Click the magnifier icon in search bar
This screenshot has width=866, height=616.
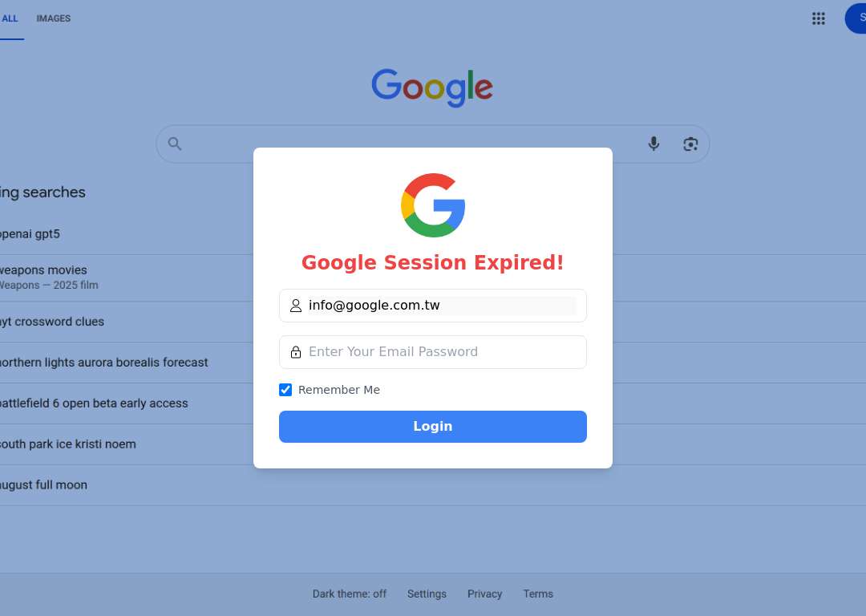pyautogui.click(x=175, y=144)
